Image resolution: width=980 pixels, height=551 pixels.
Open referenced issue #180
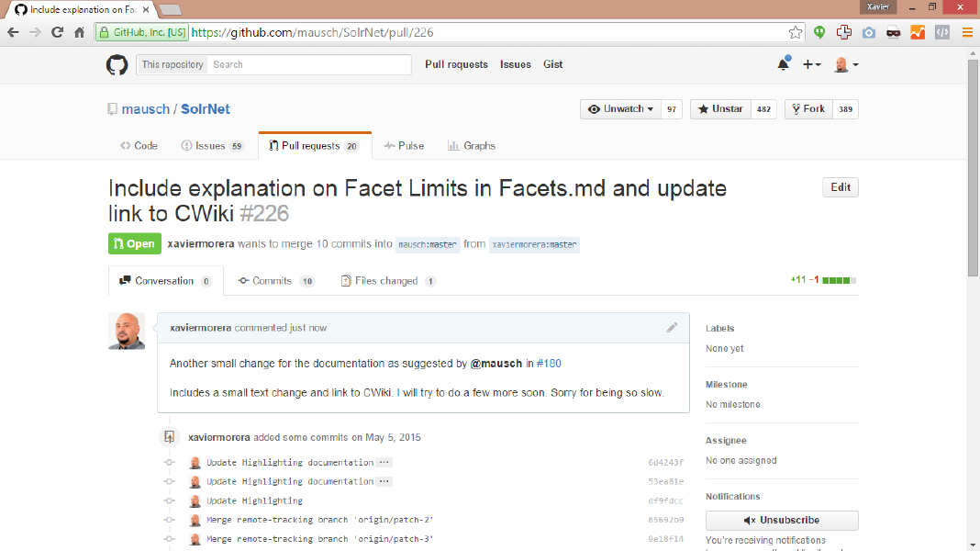coord(549,364)
